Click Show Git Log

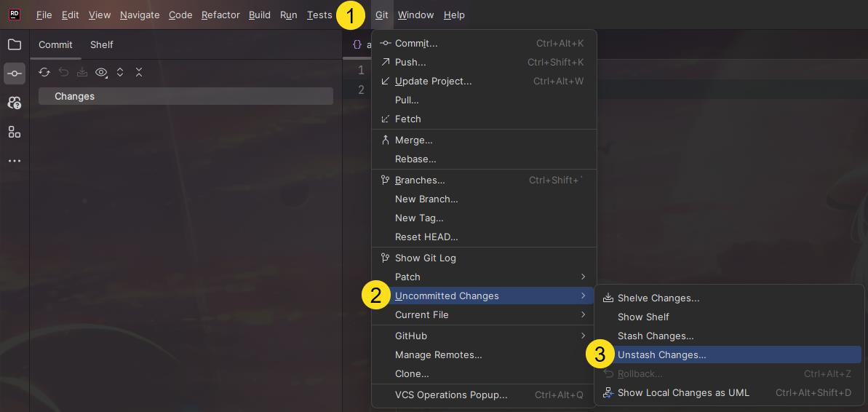425,258
